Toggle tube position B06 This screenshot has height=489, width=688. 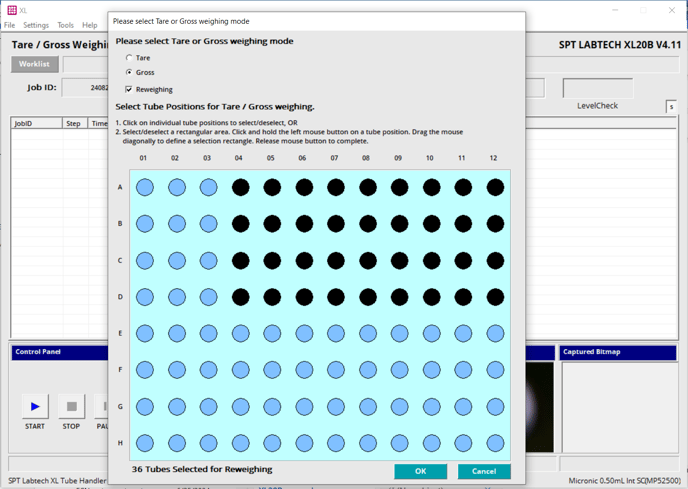click(304, 224)
